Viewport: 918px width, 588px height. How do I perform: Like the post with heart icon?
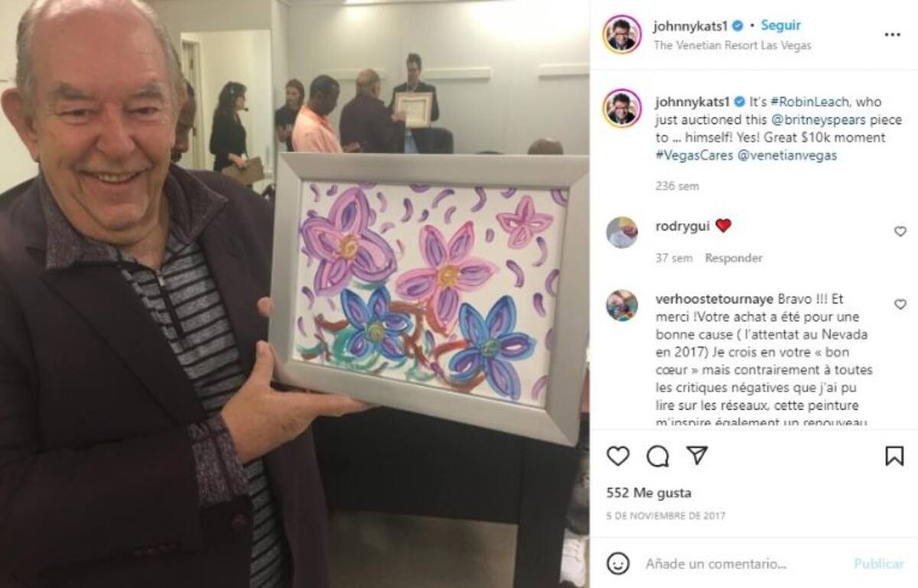pos(617,456)
